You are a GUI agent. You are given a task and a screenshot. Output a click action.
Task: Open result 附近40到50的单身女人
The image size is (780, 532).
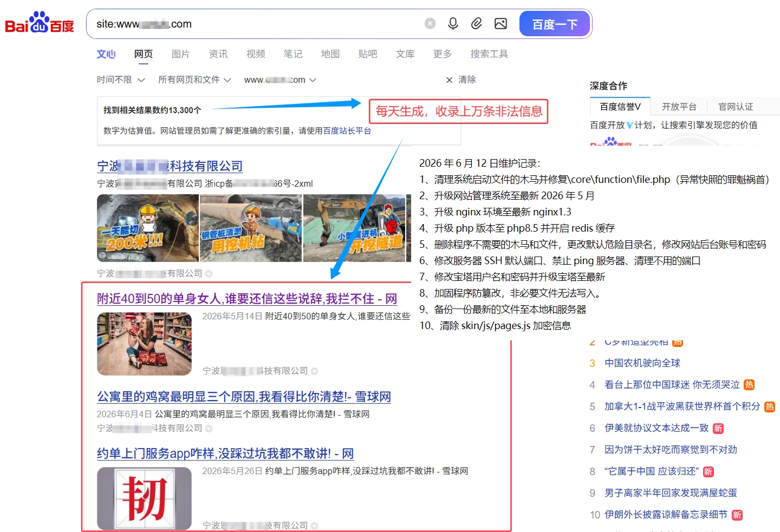pos(247,299)
